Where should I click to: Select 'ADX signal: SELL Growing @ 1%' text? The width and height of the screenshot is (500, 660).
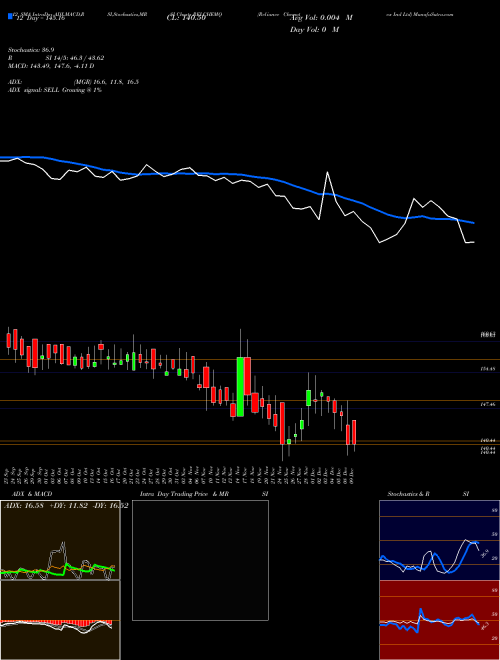tap(55, 90)
